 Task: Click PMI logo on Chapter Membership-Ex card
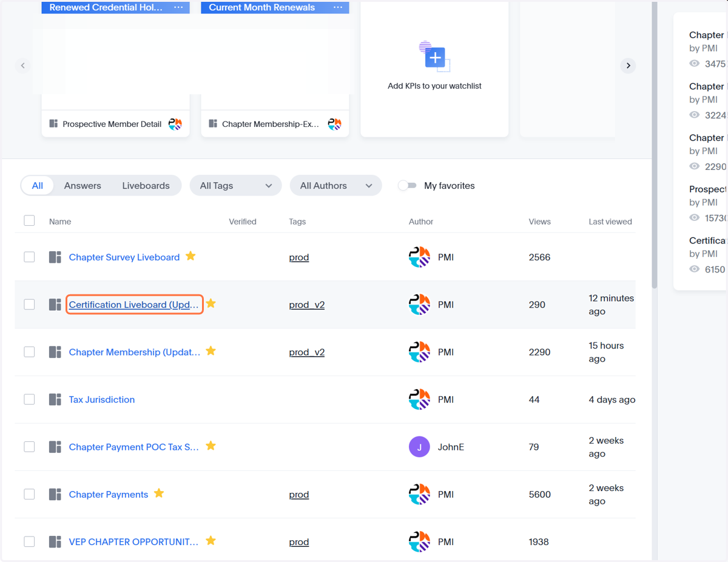(335, 124)
